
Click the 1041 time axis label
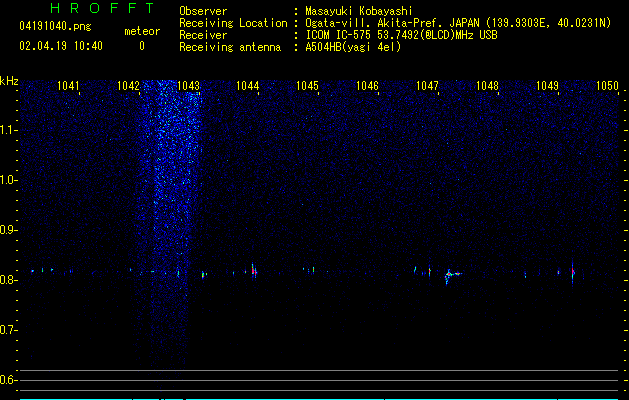click(x=68, y=85)
